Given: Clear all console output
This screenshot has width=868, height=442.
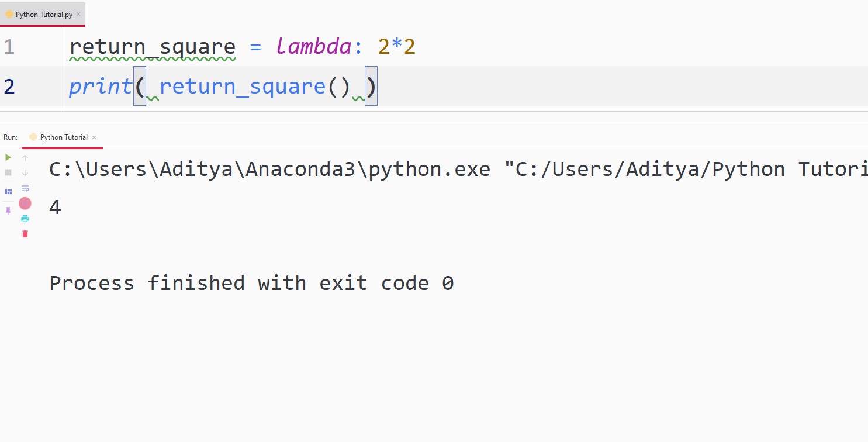Looking at the screenshot, I should pyautogui.click(x=25, y=234).
